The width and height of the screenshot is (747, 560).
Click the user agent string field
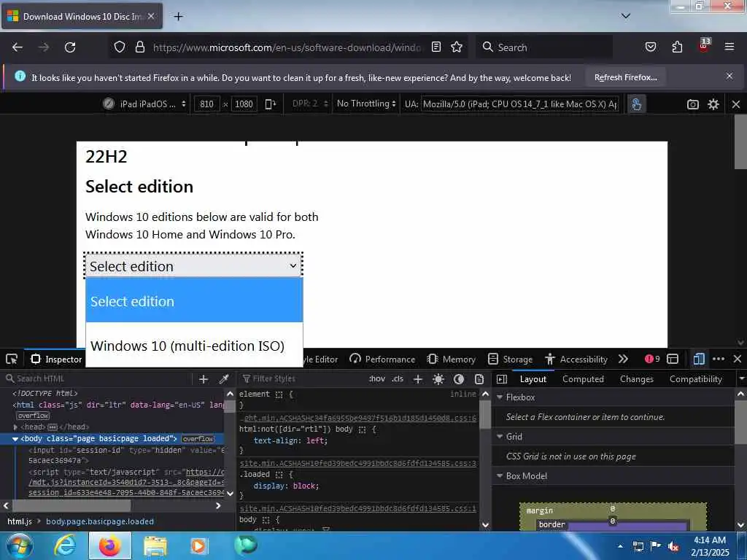coord(519,104)
